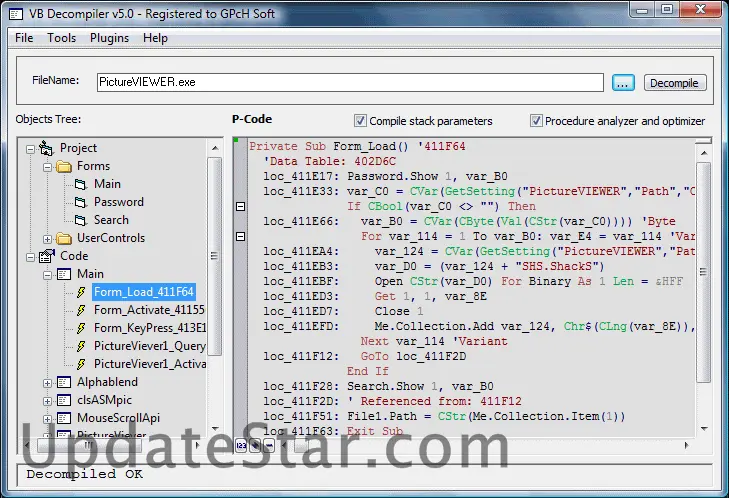
Task: Click the code pane scroll-right arrow
Action: (x=686, y=445)
